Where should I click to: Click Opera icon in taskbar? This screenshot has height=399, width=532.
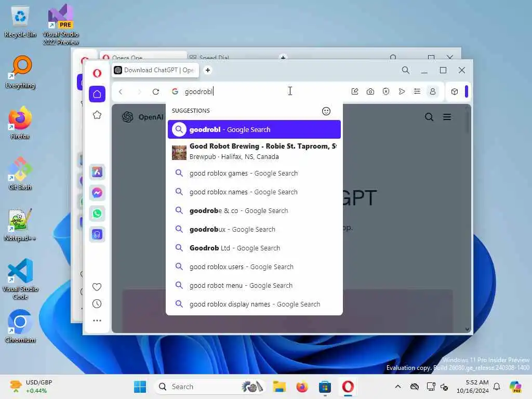click(348, 387)
